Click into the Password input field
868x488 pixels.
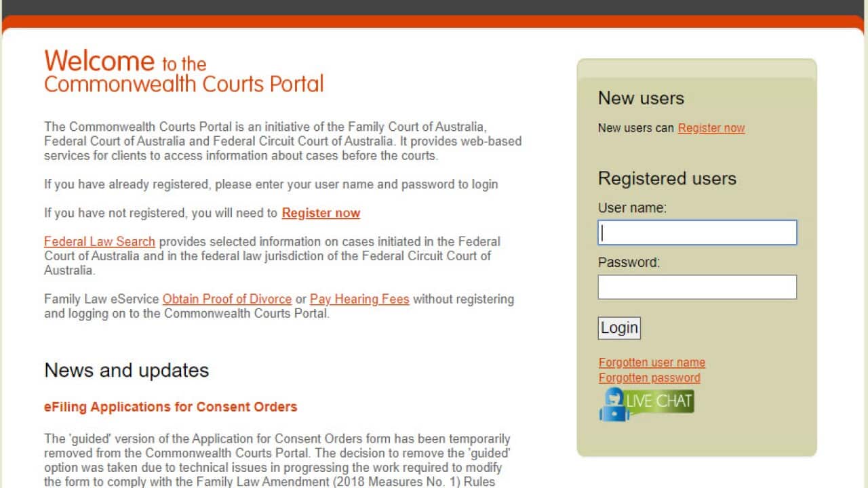(x=697, y=287)
